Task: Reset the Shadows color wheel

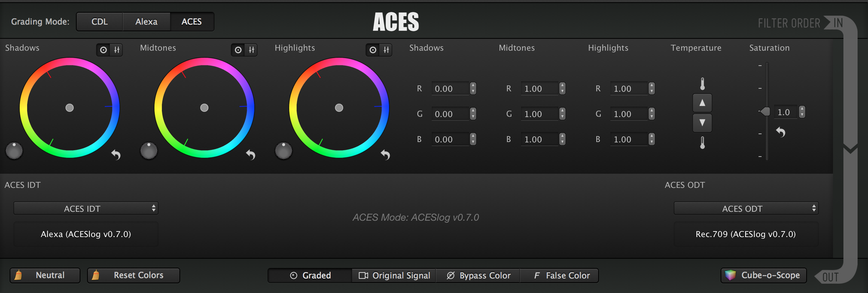Action: [116, 154]
